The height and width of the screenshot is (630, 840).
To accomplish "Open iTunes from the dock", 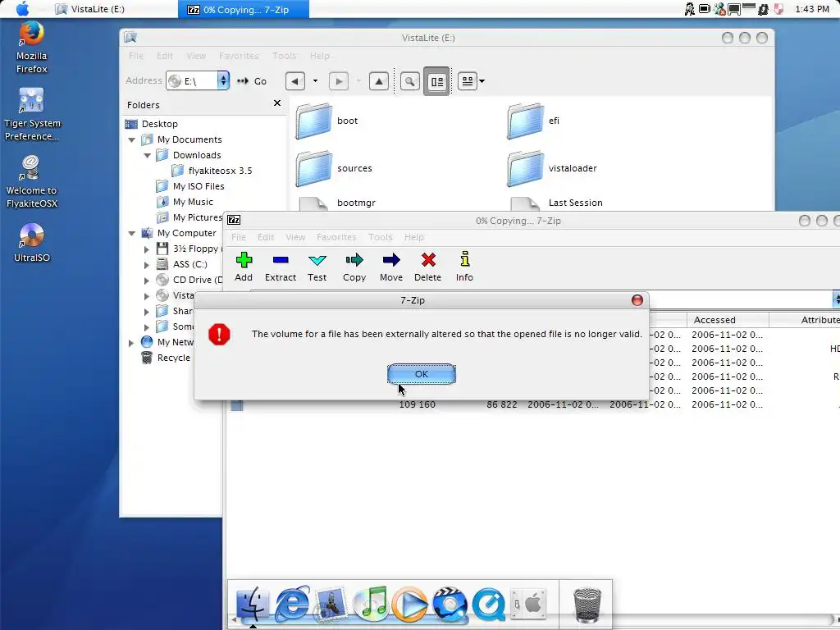I will pos(371,604).
